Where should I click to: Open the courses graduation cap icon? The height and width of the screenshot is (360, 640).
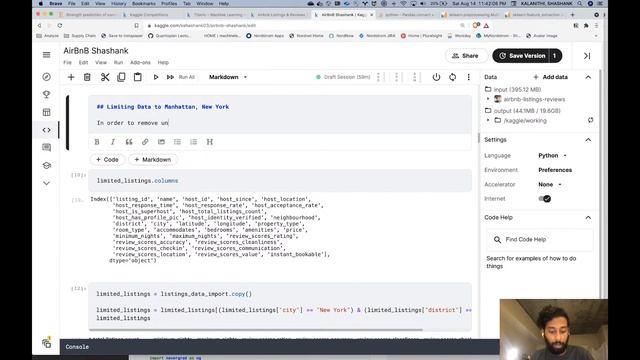[x=47, y=165]
